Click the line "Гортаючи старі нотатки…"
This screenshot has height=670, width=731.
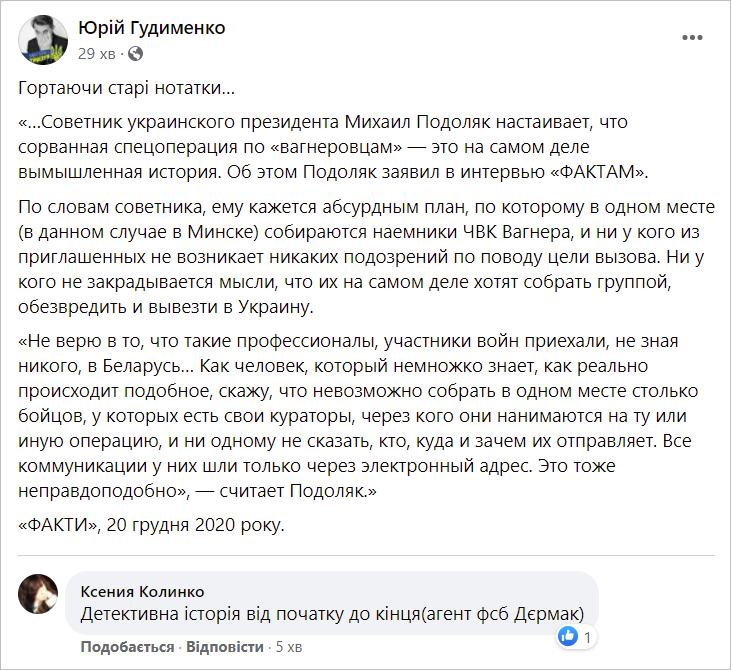pos(127,88)
